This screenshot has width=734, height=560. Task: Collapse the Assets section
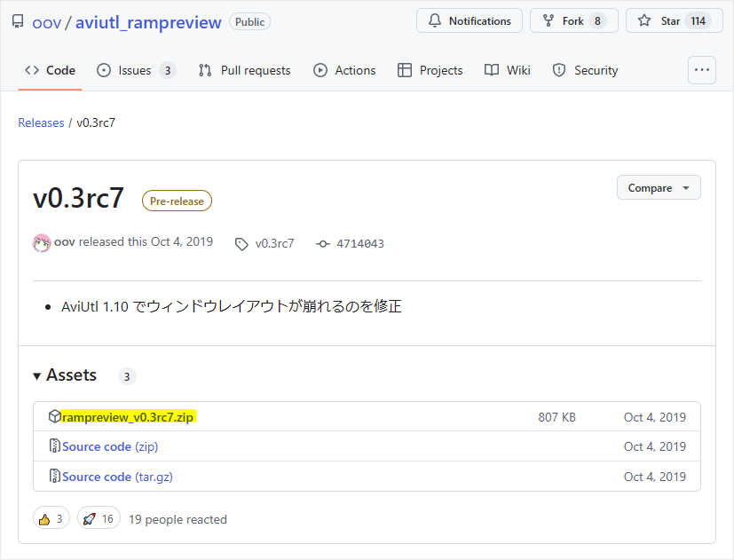tap(65, 375)
